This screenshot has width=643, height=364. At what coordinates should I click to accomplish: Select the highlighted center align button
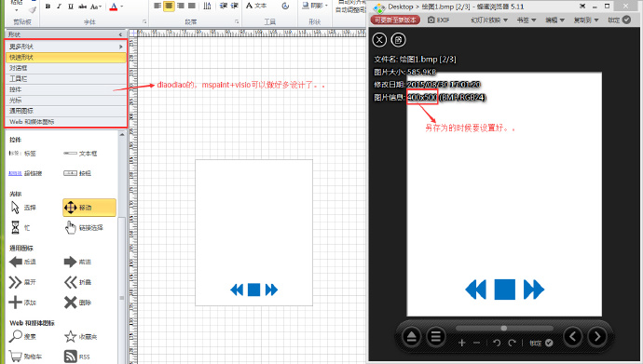pos(169,6)
